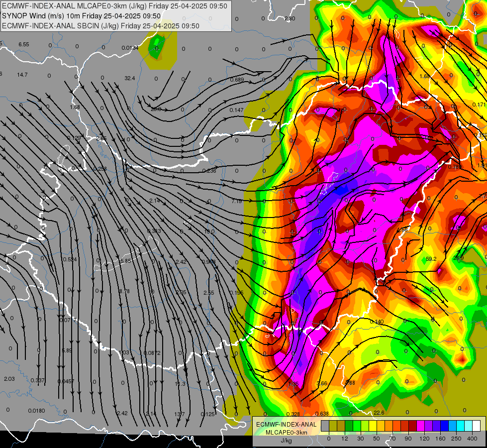Click the map value 0.903
This screenshot has width=487, height=448.
coord(209,262)
